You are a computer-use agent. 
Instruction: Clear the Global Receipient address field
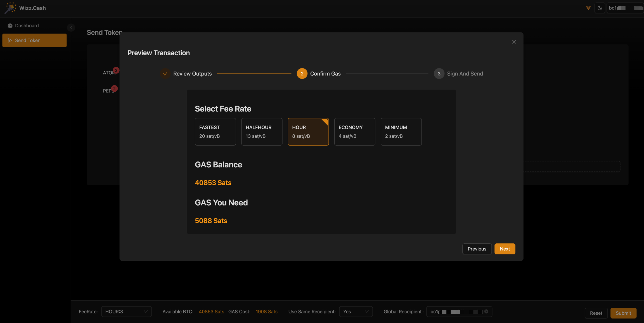(486, 312)
